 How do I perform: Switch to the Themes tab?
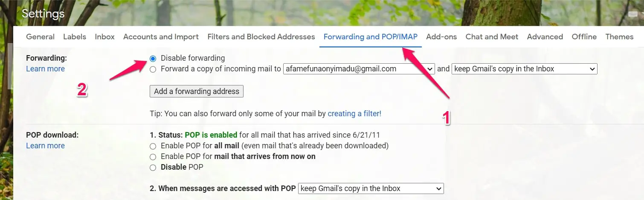(619, 37)
